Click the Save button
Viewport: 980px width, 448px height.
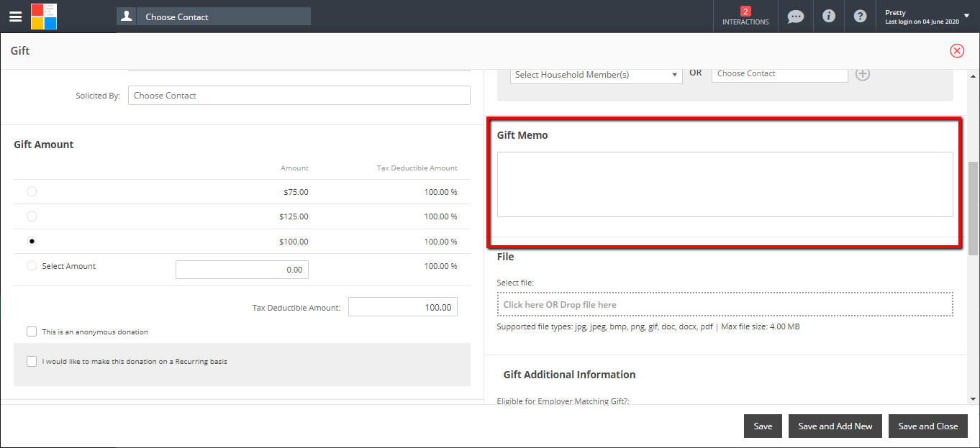coord(763,426)
